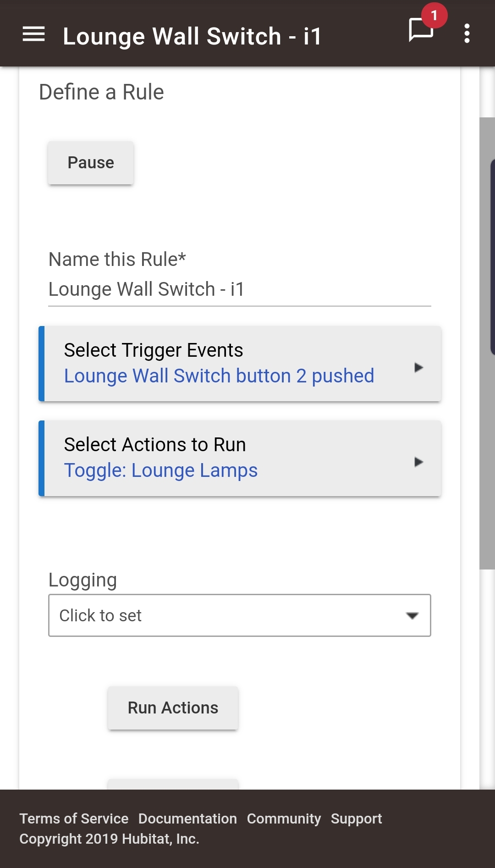Edit the rule name field
495x868 pixels.
240,289
